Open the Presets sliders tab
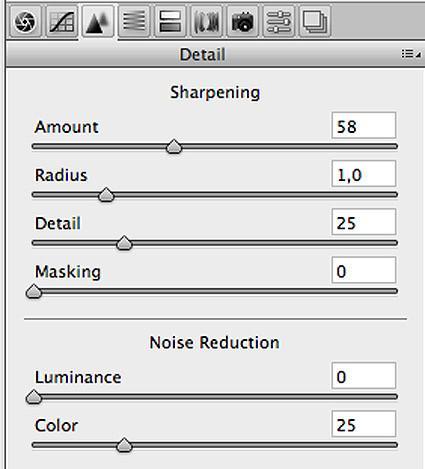This screenshot has height=469, width=425. pyautogui.click(x=279, y=21)
